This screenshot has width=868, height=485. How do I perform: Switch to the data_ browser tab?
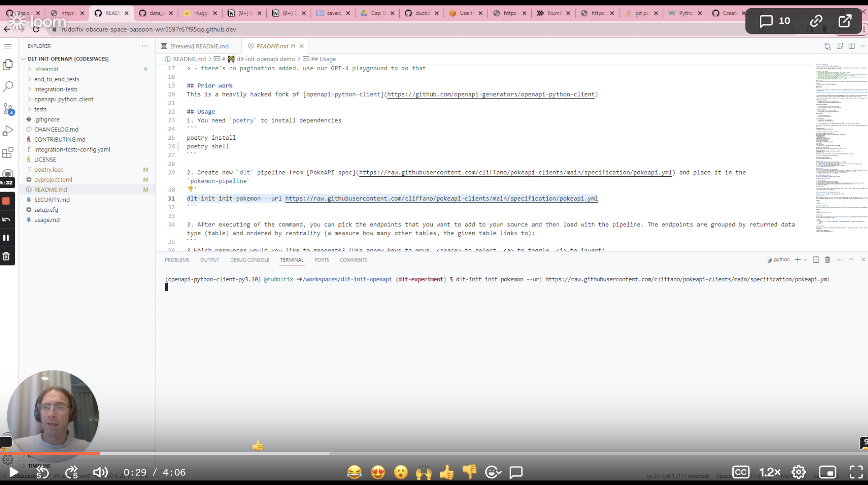(156, 13)
